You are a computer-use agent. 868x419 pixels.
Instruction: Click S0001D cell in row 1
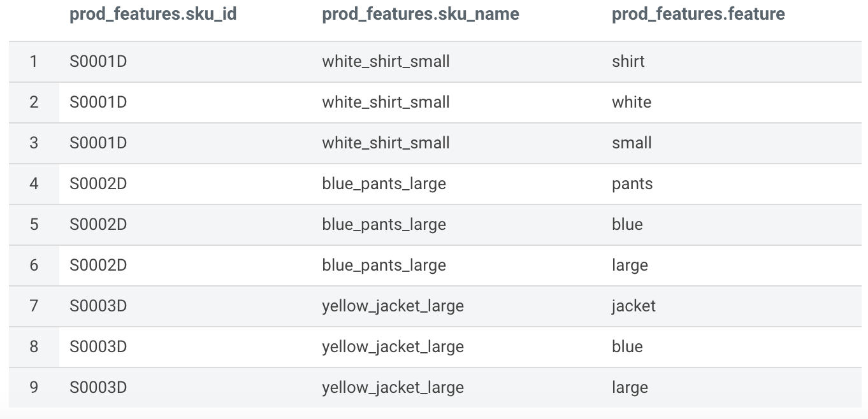pos(98,62)
